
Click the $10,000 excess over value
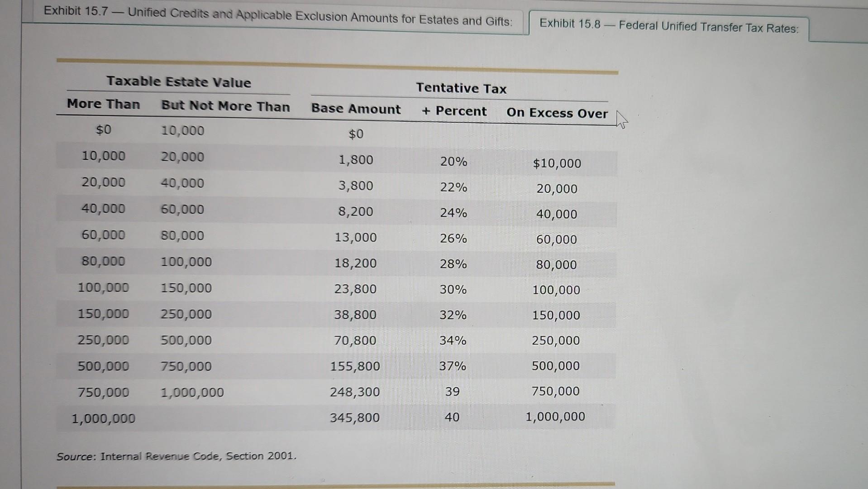(557, 163)
